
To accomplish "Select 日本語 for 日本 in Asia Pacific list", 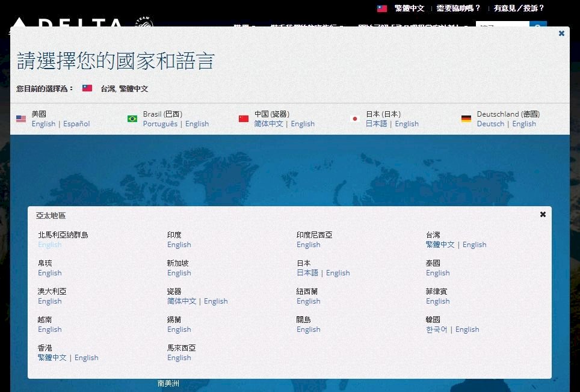I will click(x=307, y=273).
